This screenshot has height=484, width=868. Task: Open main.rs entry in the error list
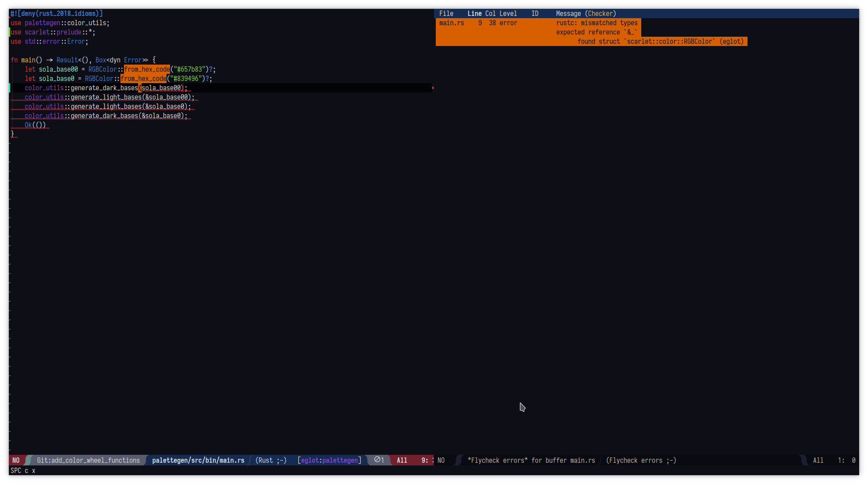click(452, 23)
